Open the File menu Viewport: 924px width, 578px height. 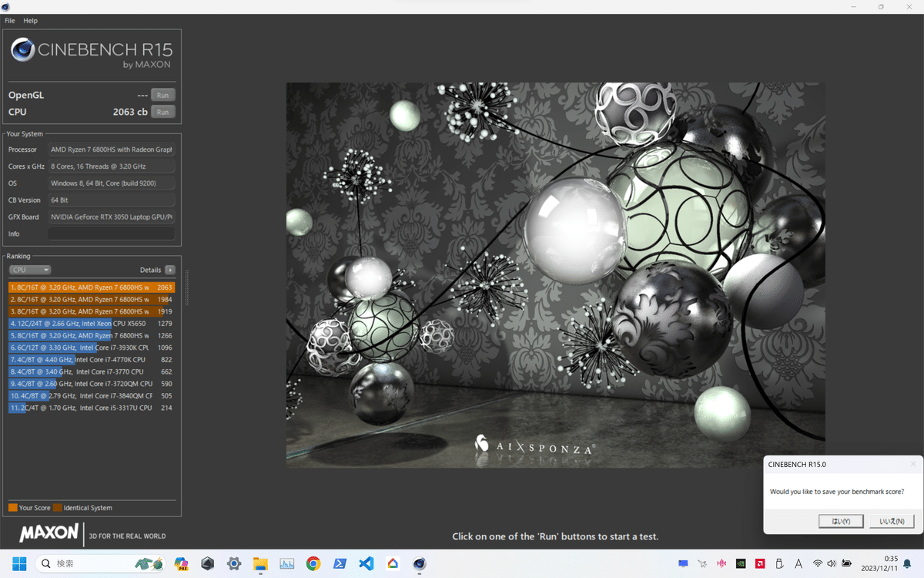click(10, 21)
